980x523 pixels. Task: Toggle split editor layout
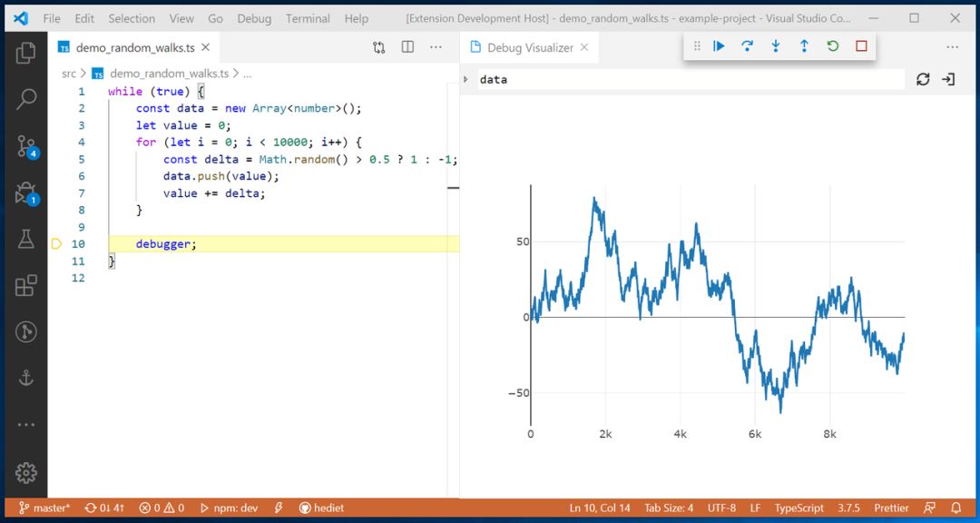coord(407,47)
